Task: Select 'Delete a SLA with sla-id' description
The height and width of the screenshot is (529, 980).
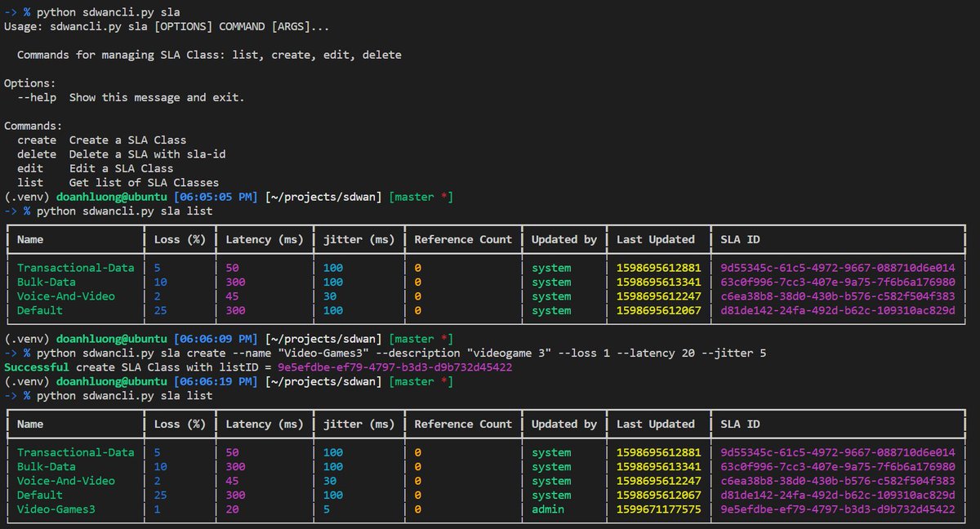Action: (x=147, y=154)
